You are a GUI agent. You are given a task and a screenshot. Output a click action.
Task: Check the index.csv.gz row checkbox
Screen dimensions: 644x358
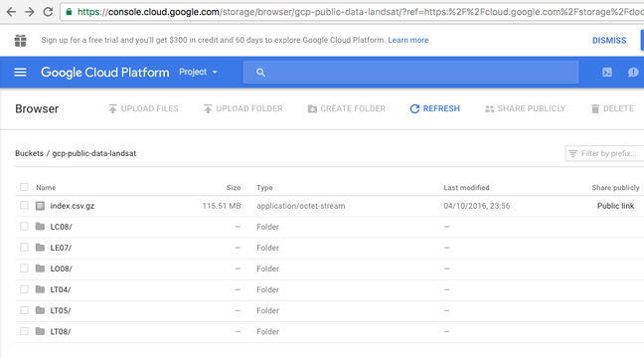point(24,205)
